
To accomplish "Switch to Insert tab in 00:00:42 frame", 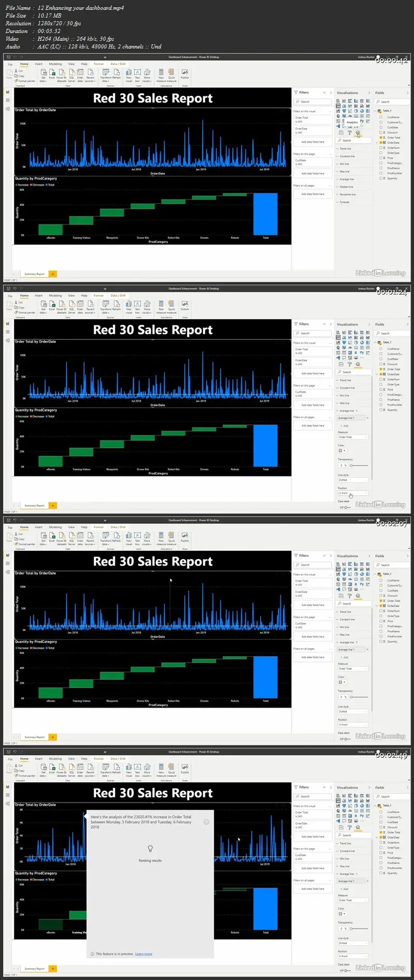I will (39, 64).
